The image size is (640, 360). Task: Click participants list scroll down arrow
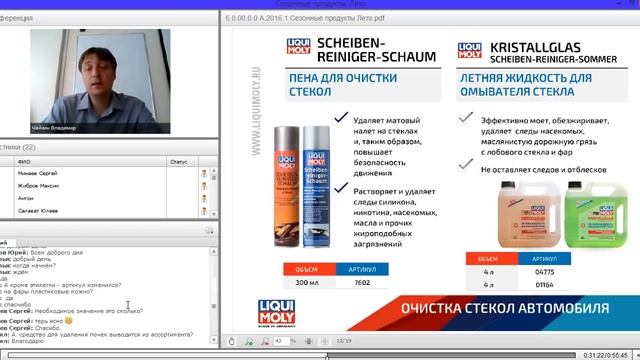(x=213, y=214)
